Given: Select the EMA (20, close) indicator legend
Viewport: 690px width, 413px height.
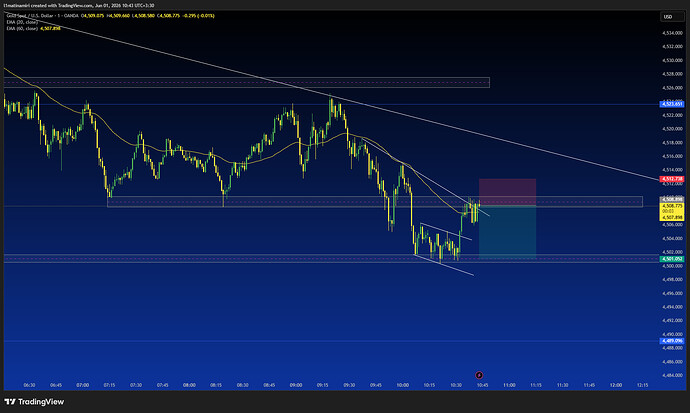Looking at the screenshot, I should point(22,22).
